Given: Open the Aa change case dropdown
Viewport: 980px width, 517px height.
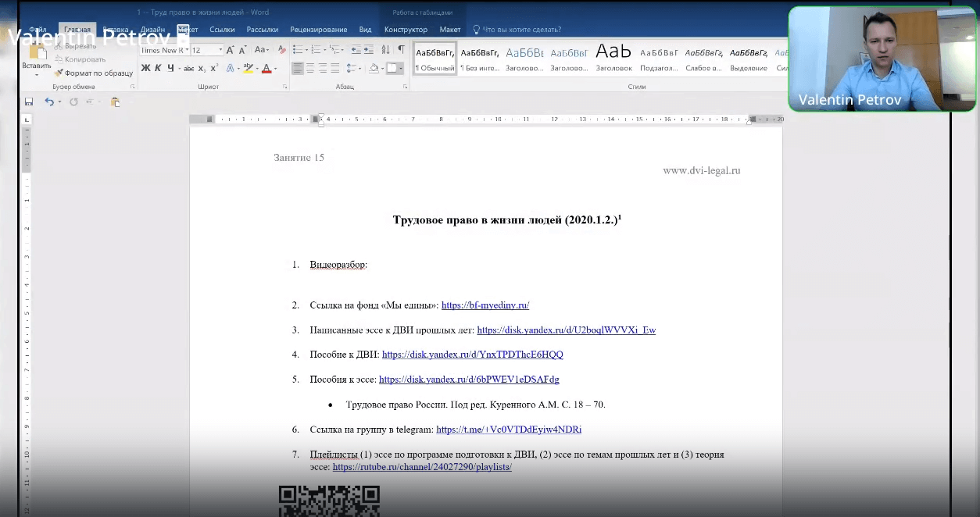Looking at the screenshot, I should point(261,50).
